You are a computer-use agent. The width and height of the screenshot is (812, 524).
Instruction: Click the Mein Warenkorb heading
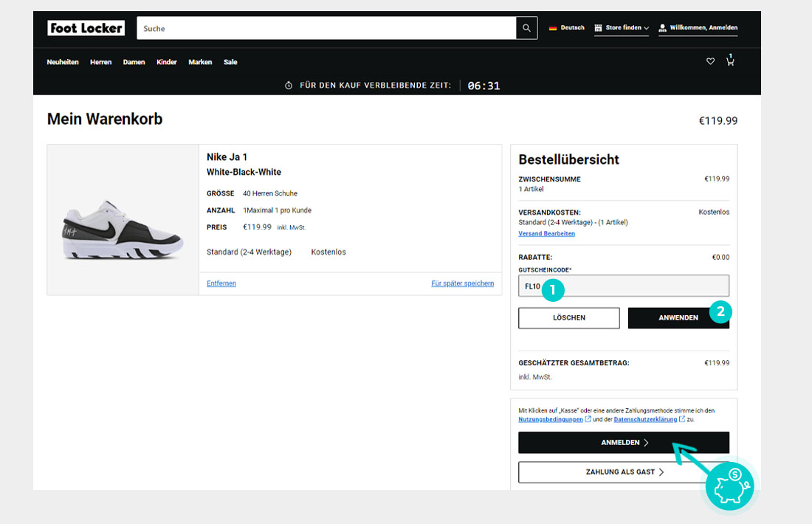point(105,119)
